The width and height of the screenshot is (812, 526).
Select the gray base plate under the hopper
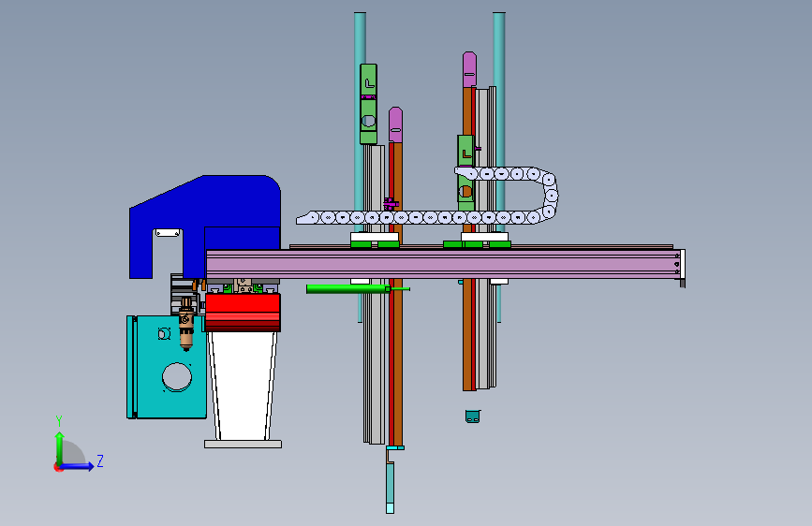[x=243, y=444]
